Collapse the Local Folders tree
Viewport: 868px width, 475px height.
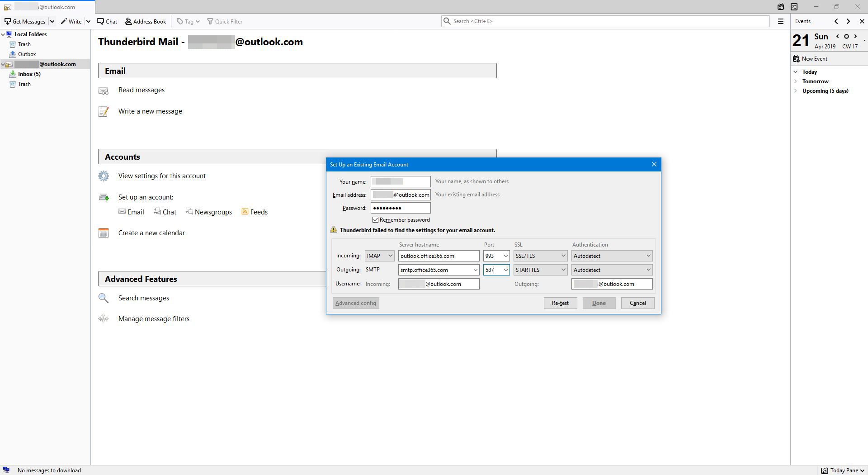pyautogui.click(x=3, y=34)
